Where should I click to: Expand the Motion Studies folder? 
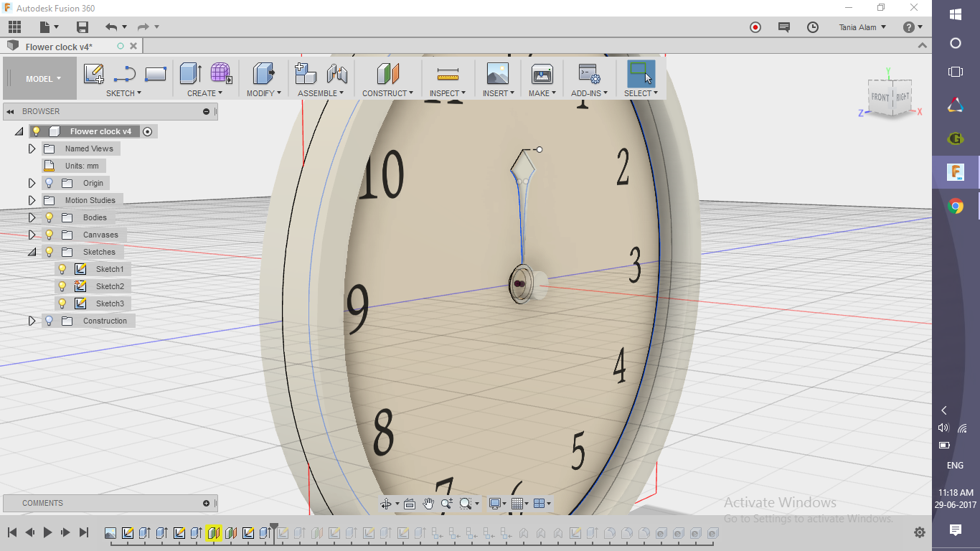tap(32, 200)
